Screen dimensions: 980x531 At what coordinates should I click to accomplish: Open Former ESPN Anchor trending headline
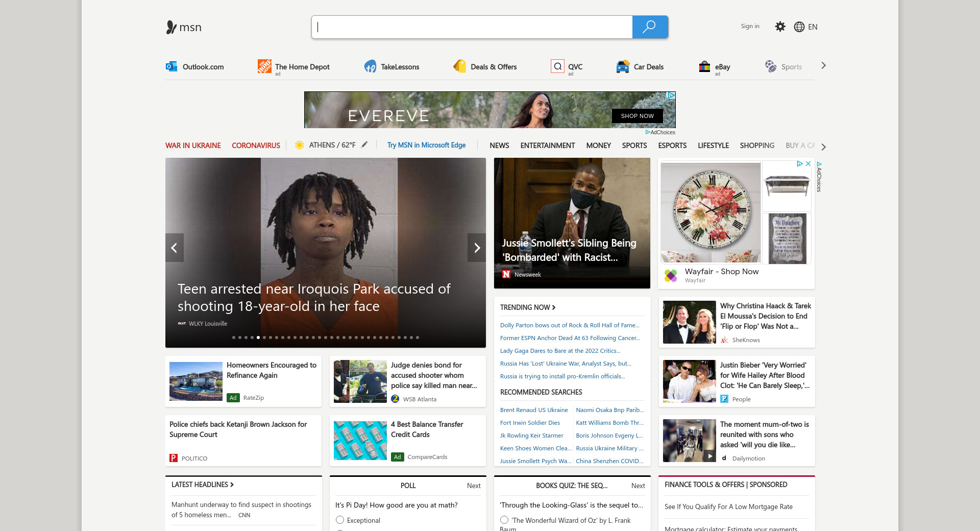click(570, 338)
